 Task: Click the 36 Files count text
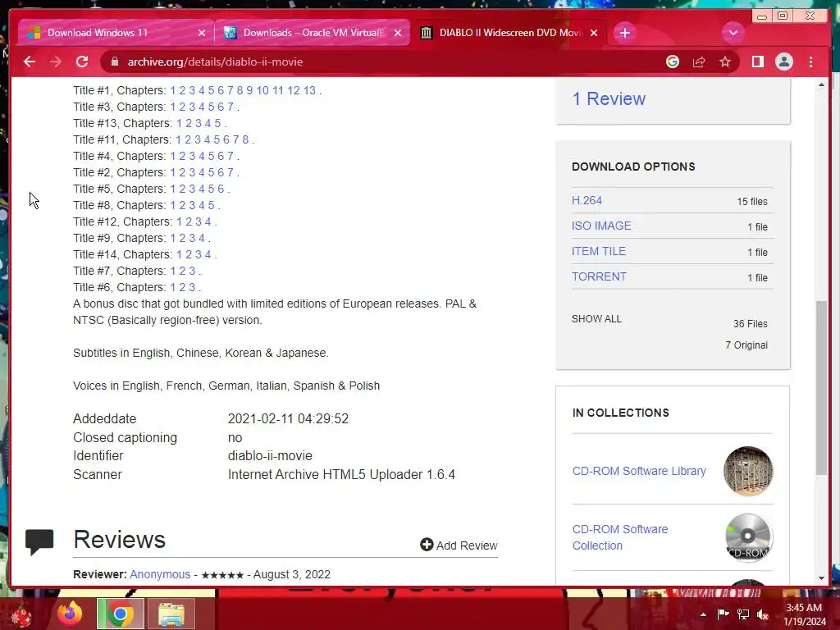click(750, 323)
